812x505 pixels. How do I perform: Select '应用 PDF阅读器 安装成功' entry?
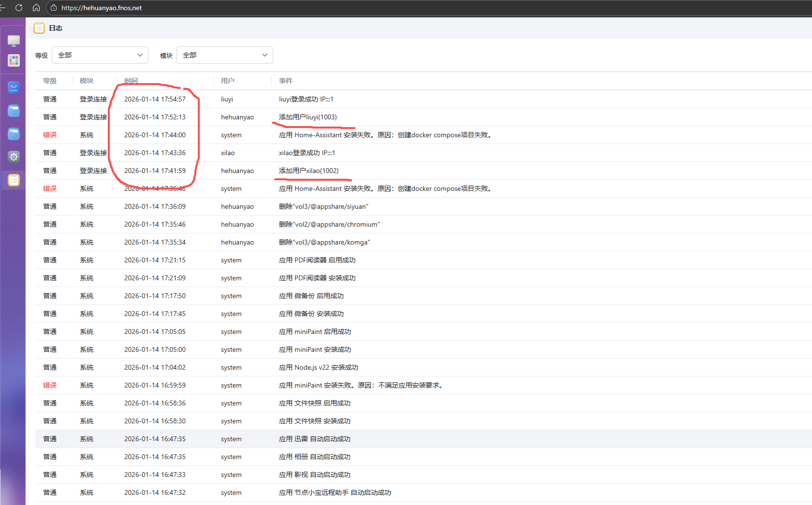[317, 278]
